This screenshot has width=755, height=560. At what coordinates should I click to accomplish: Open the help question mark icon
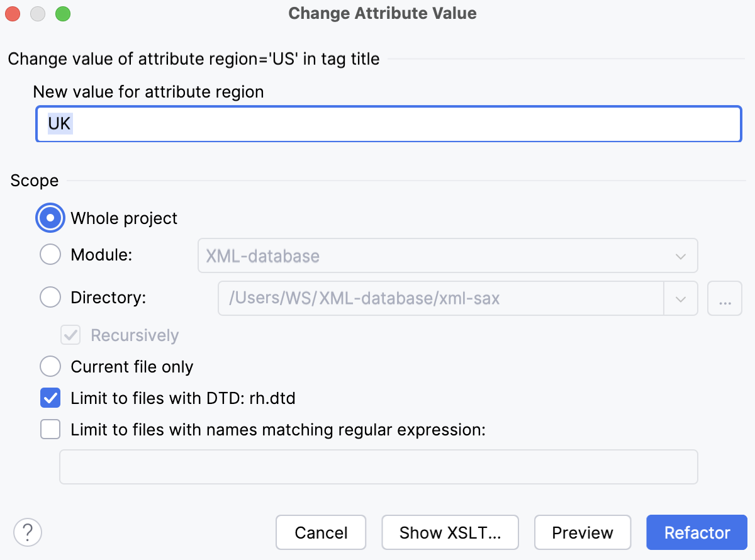click(27, 532)
